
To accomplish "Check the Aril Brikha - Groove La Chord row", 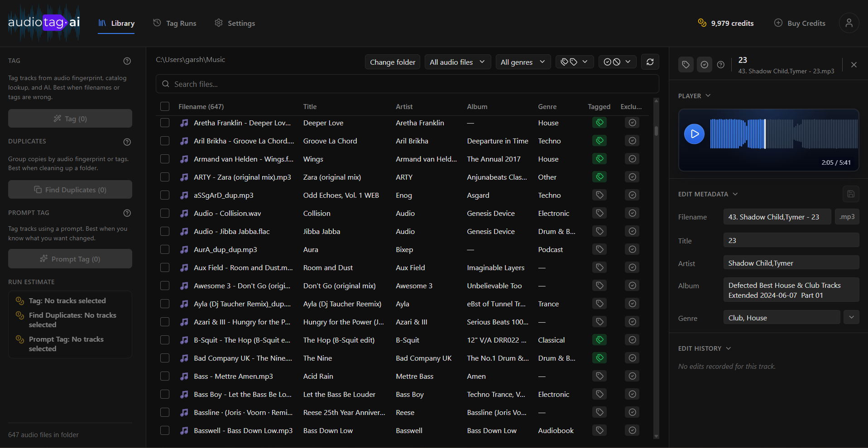I will [165, 141].
